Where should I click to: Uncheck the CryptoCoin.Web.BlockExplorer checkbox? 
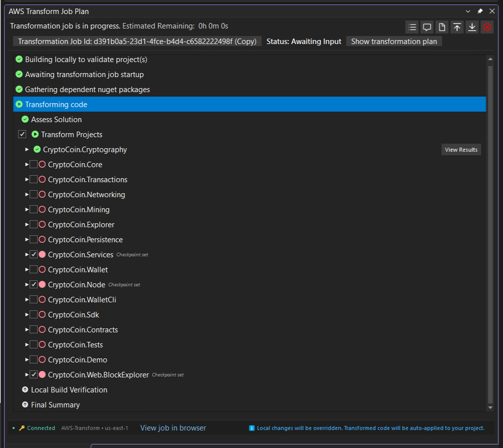[34, 374]
